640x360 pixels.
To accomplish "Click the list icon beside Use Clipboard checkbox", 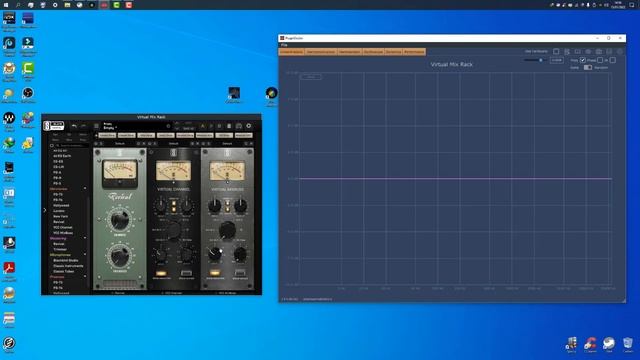I will 567,51.
